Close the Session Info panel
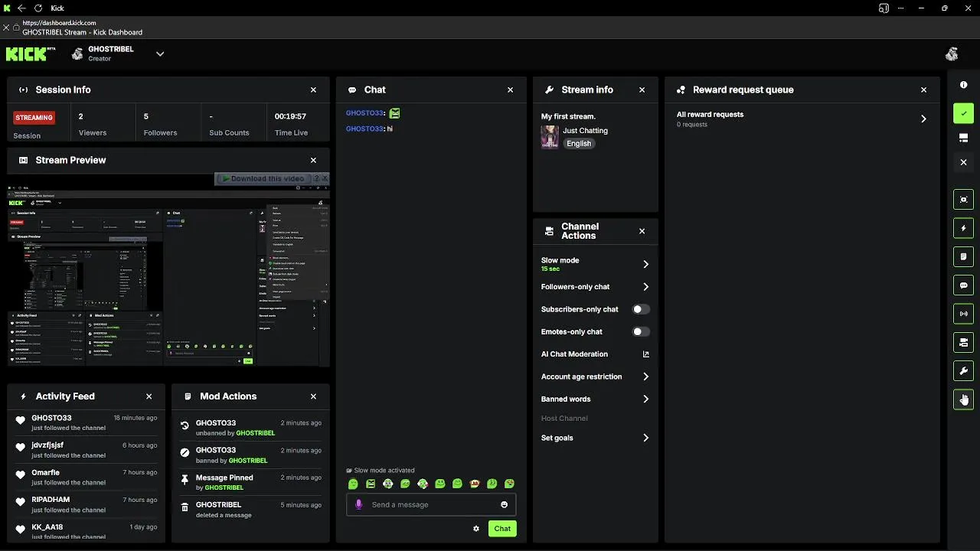The height and width of the screenshot is (551, 980). pyautogui.click(x=313, y=90)
